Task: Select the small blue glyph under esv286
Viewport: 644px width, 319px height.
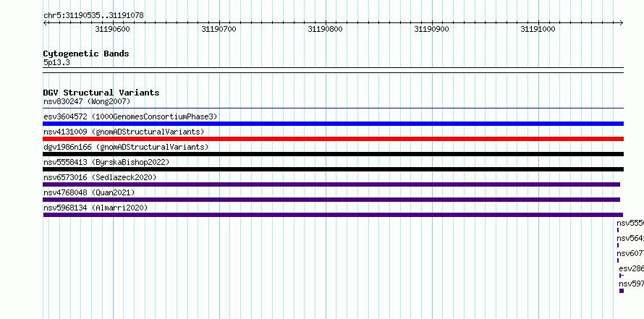Action: [622, 276]
